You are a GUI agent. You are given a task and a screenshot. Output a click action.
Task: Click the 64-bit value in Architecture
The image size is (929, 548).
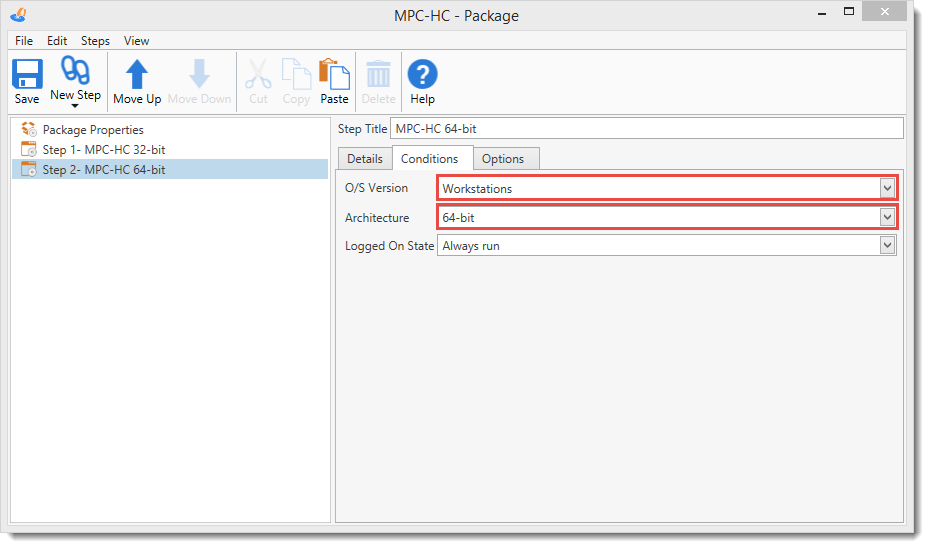tap(459, 217)
